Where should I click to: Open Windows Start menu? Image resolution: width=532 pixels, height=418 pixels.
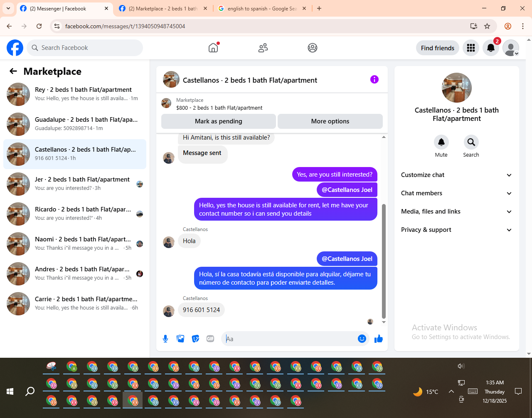pyautogui.click(x=10, y=391)
